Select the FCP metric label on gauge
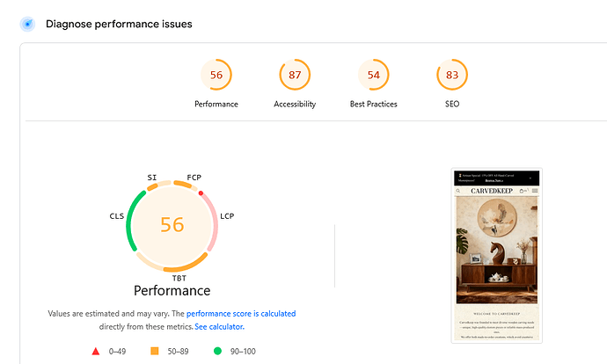The width and height of the screenshot is (607, 364). click(x=194, y=178)
